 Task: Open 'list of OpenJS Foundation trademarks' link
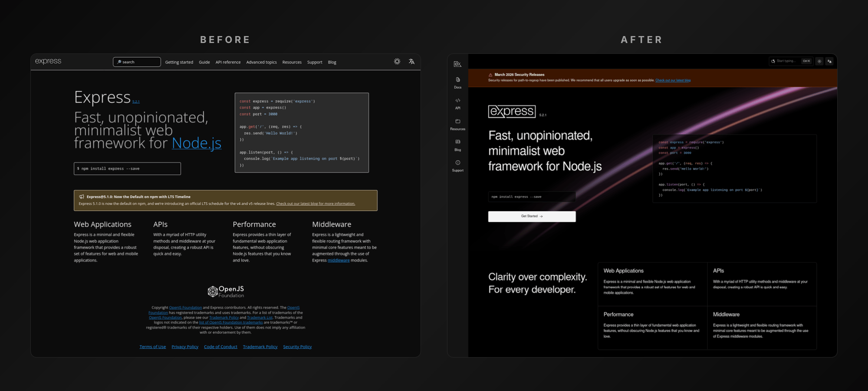[x=231, y=322]
